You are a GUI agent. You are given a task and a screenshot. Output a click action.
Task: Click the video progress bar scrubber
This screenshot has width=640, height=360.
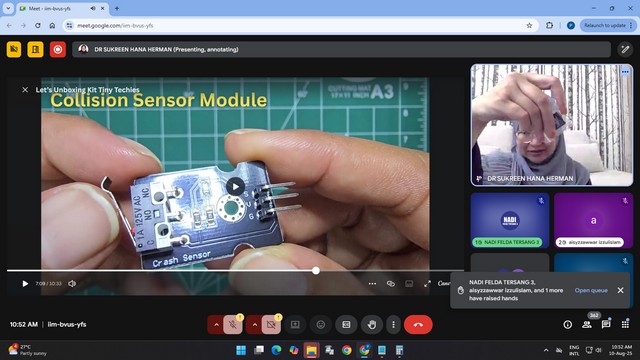(316, 271)
